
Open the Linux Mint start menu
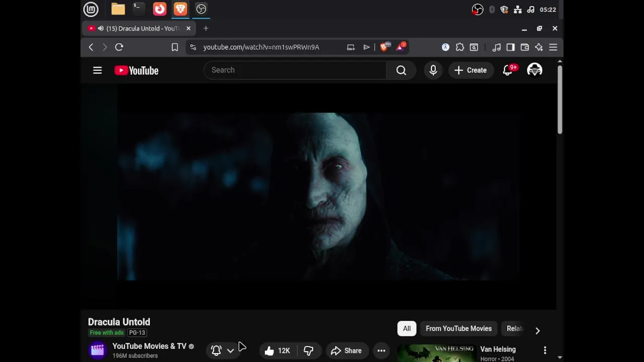tap(91, 9)
